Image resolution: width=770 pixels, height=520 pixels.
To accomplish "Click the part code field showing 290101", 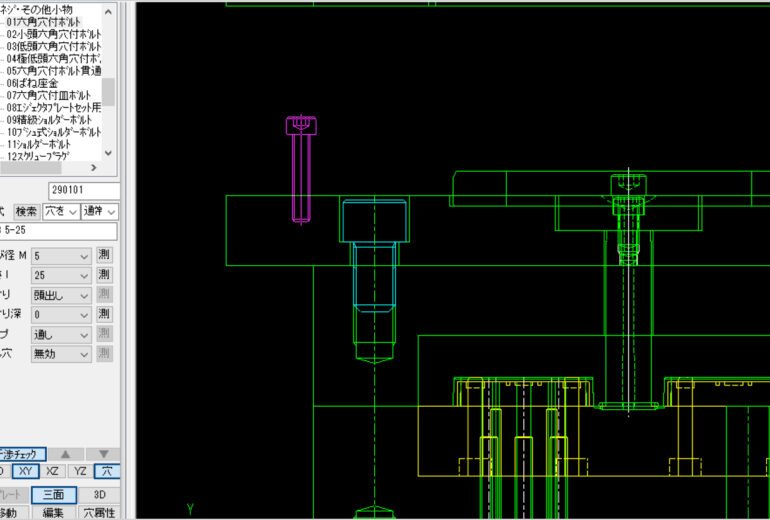I will coord(83,190).
